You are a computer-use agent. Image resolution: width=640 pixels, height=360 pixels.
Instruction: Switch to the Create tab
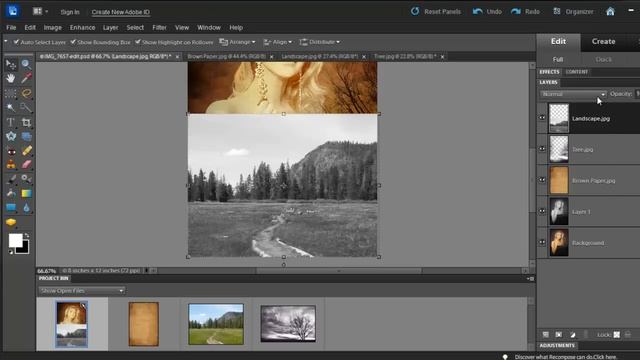click(x=603, y=42)
